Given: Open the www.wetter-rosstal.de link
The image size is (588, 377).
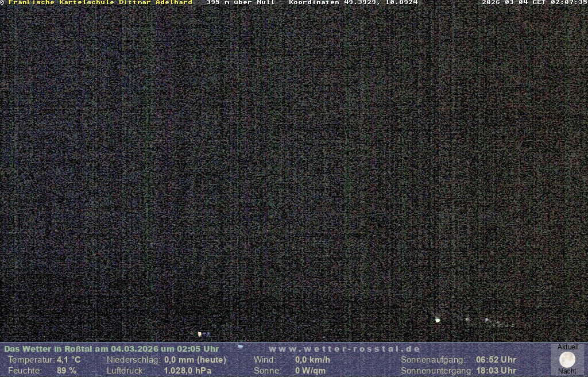Looking at the screenshot, I should tap(345, 349).
